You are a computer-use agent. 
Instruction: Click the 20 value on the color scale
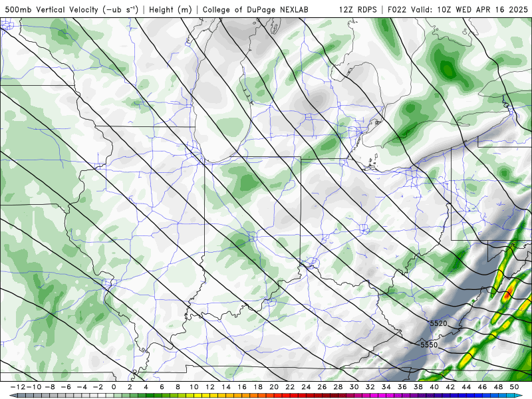pos(274,387)
